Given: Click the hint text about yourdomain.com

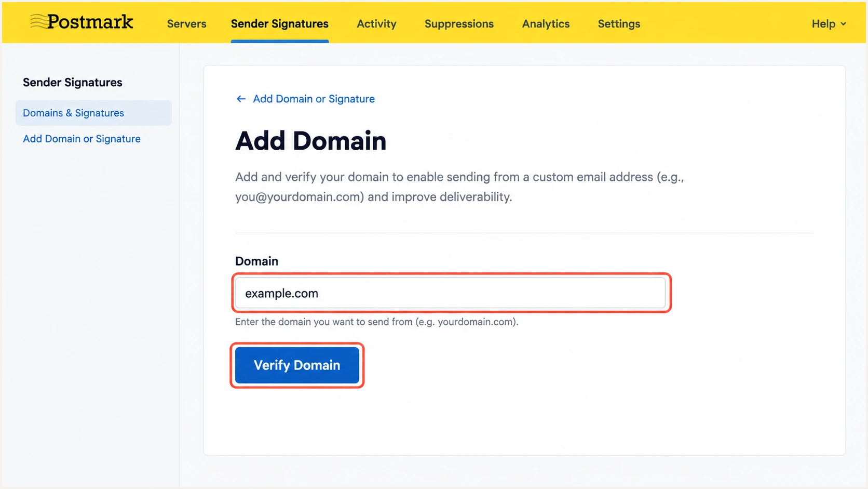Looking at the screenshot, I should (376, 322).
